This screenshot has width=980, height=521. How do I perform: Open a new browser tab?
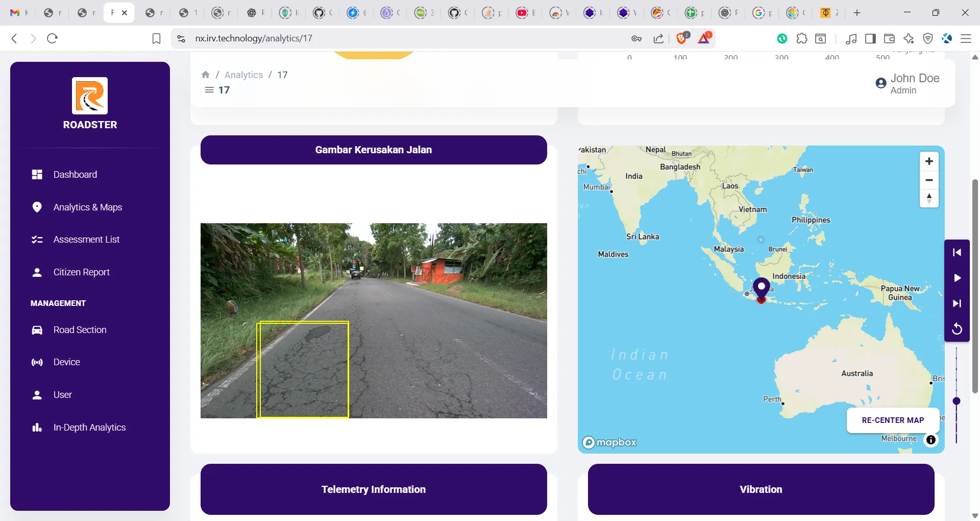pyautogui.click(x=857, y=13)
